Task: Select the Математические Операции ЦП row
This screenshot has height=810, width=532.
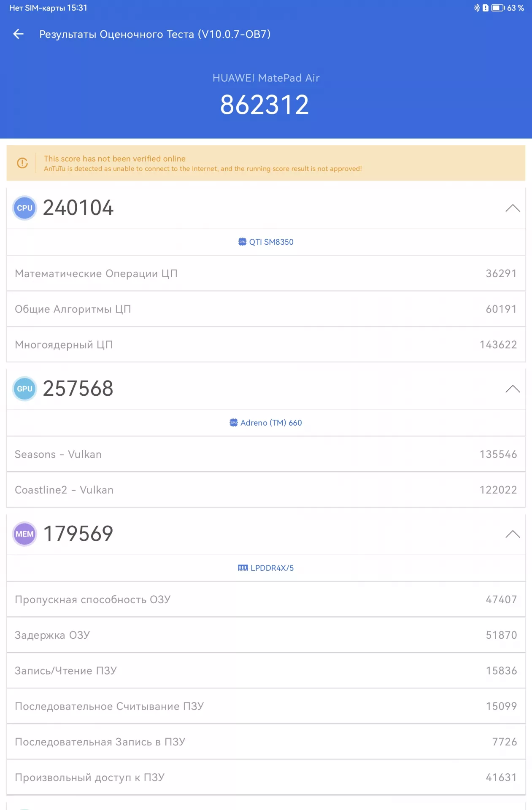Action: [266, 273]
